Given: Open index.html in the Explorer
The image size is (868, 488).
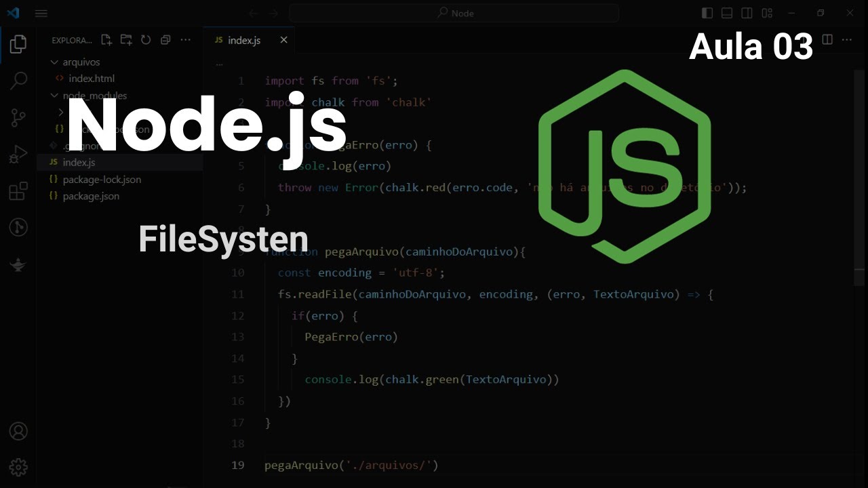Looking at the screenshot, I should 91,79.
